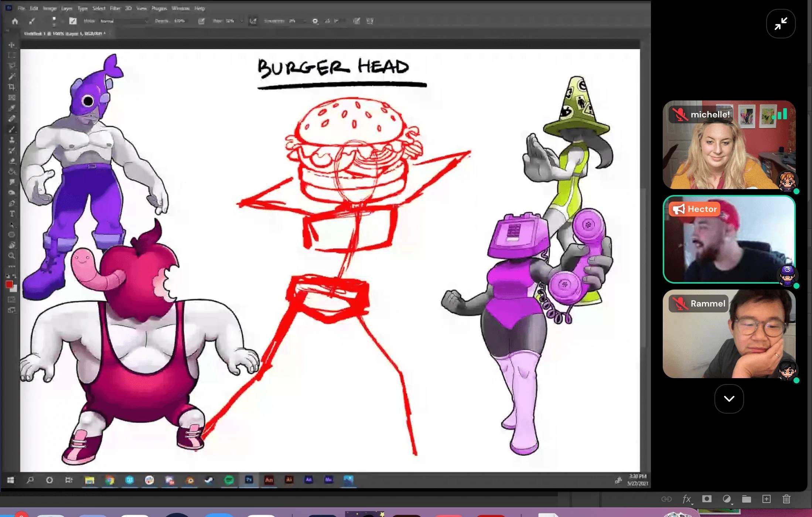Select the Clone Stamp tool
Image resolution: width=812 pixels, height=517 pixels.
(12, 140)
